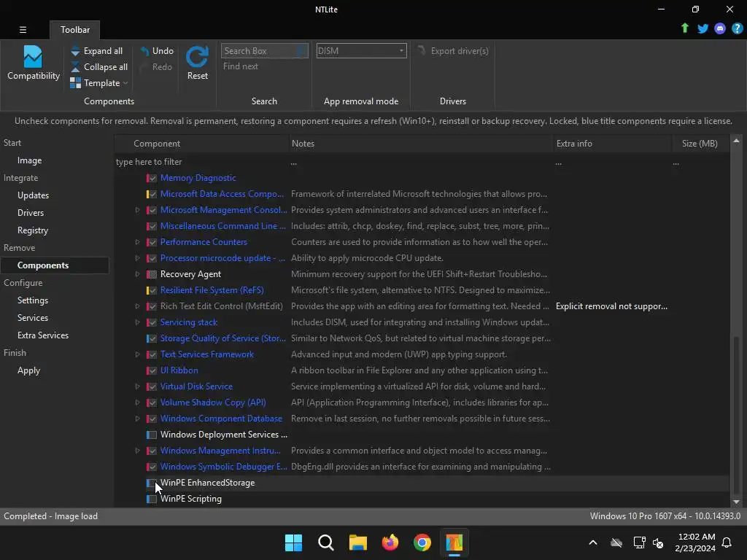Undo the last change
This screenshot has height=560, width=747.
pyautogui.click(x=157, y=51)
